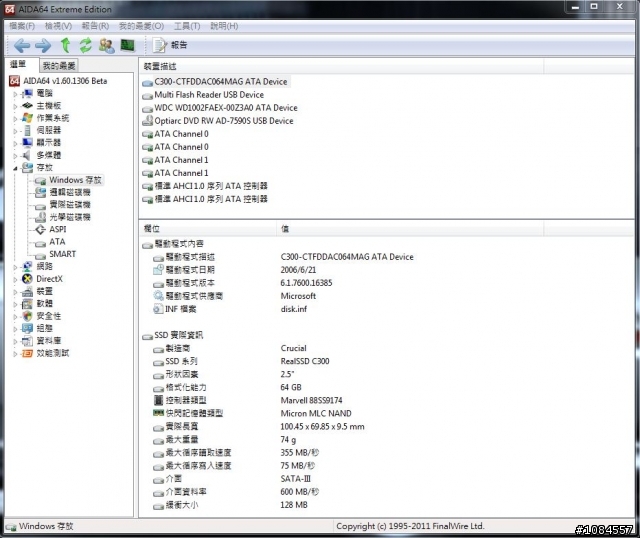Go forward with the blue right arrow
This screenshot has width=640, height=538.
pos(43,45)
